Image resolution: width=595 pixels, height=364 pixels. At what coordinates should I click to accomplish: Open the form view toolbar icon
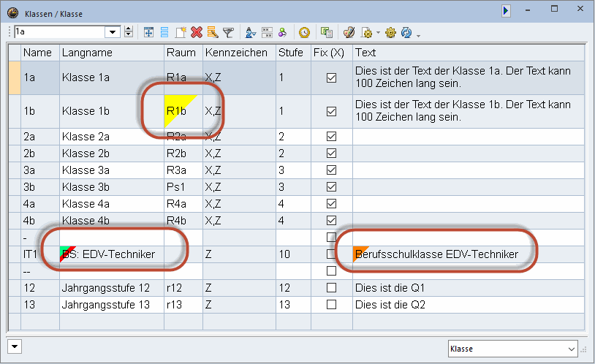coord(149,32)
